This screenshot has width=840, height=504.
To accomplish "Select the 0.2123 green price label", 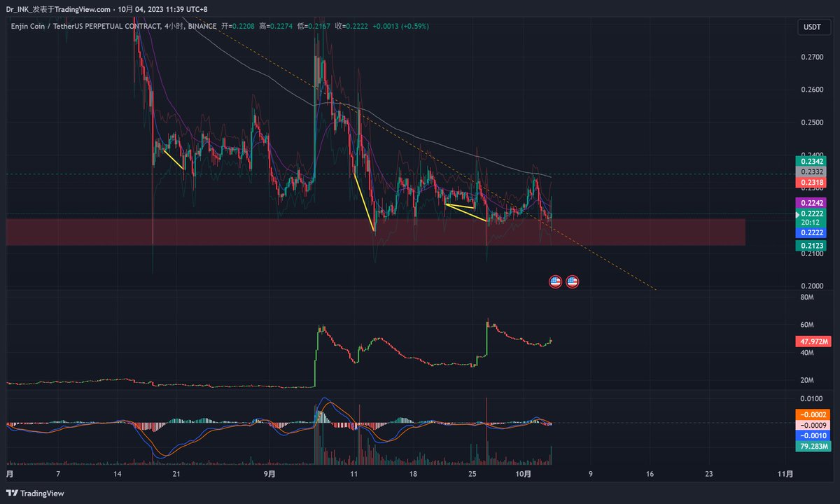I will click(812, 246).
